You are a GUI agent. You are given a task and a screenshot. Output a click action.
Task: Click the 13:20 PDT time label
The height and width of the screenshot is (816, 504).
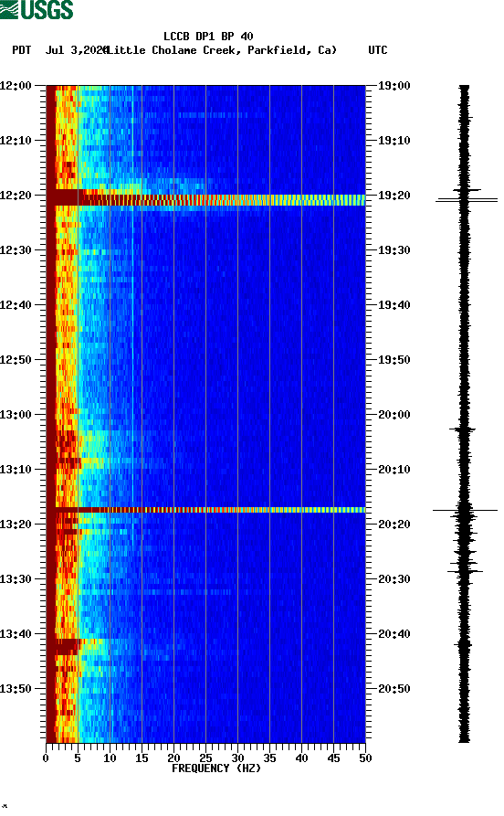click(16, 525)
